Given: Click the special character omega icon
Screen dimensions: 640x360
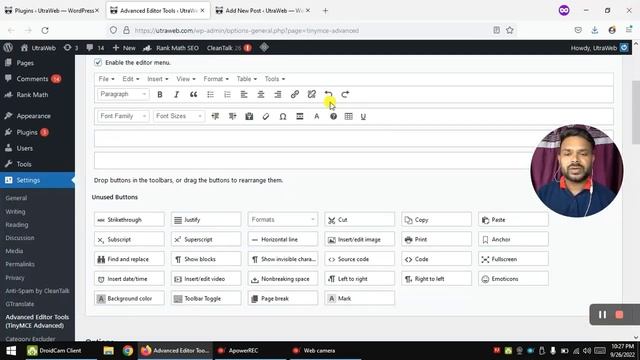Looking at the screenshot, I should click(x=282, y=116).
